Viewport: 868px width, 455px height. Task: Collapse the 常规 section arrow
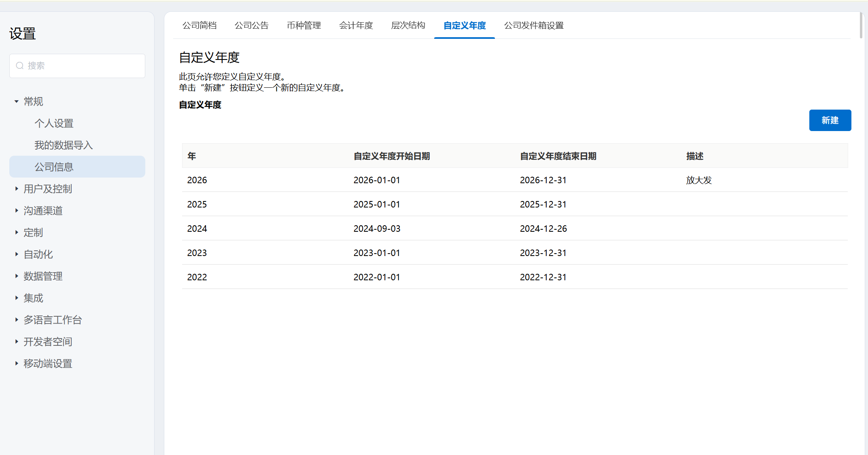click(17, 102)
